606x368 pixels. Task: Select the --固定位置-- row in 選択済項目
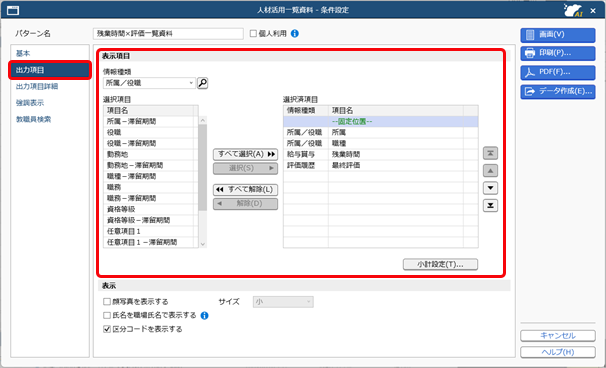381,121
